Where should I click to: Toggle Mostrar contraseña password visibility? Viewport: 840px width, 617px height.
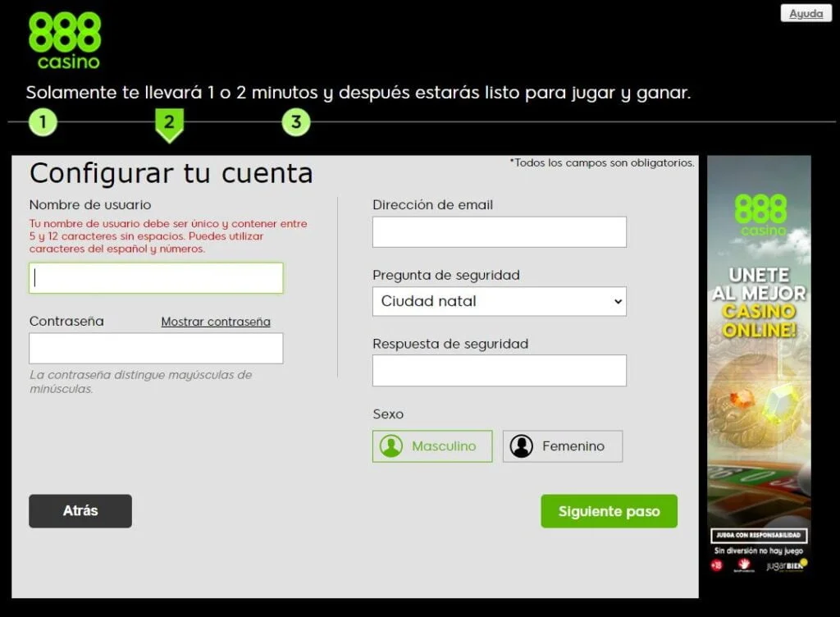pos(216,322)
